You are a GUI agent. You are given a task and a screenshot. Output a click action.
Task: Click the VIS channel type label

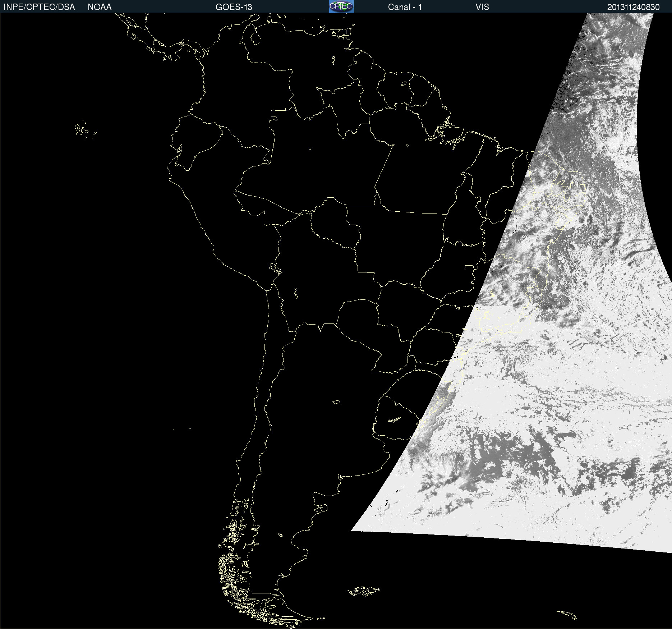click(482, 7)
